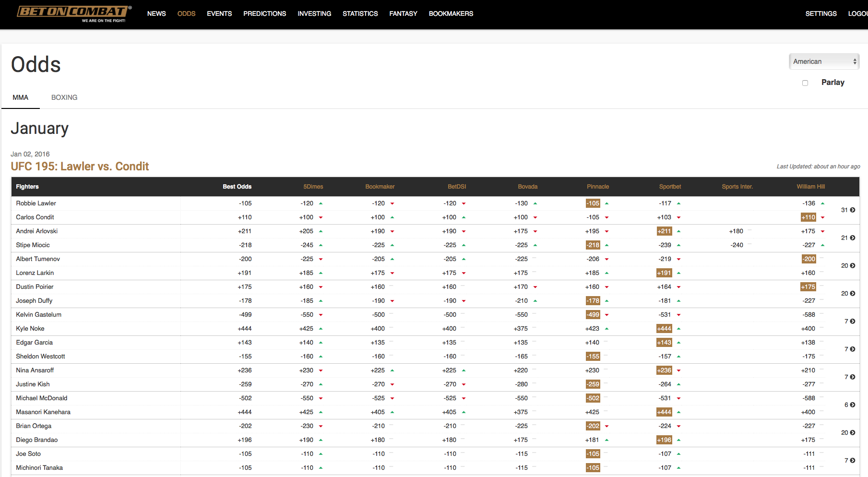
Task: Open the STATISTICS section
Action: tap(360, 13)
